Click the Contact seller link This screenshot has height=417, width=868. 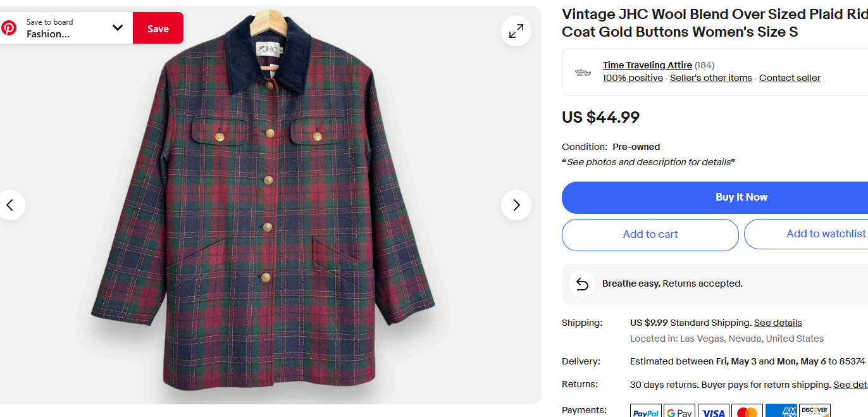coord(790,78)
